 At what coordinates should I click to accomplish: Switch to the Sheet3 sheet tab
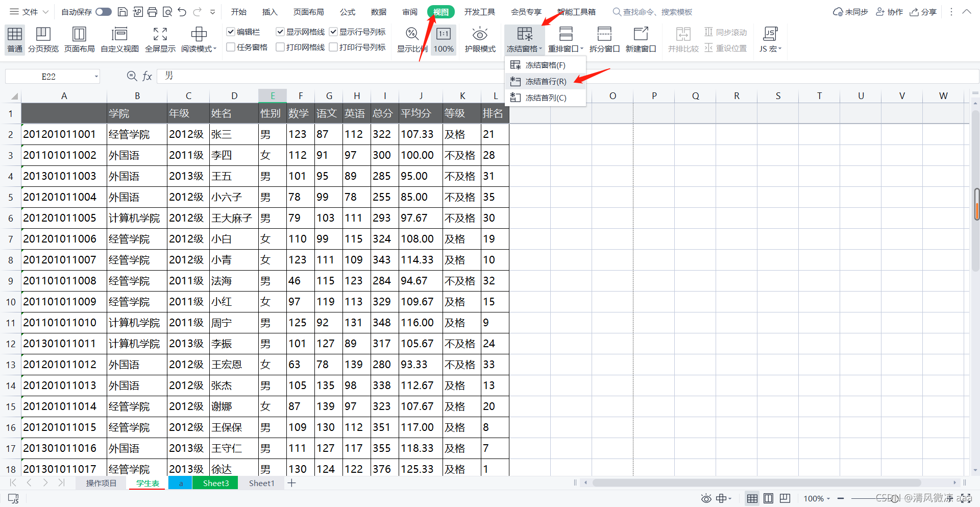[215, 483]
